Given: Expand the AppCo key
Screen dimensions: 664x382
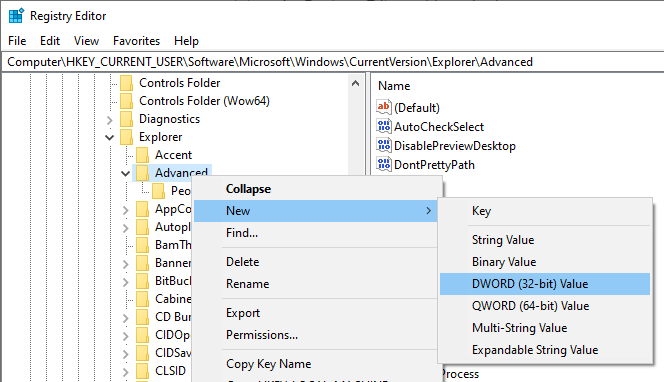Looking at the screenshot, I should click(125, 210).
